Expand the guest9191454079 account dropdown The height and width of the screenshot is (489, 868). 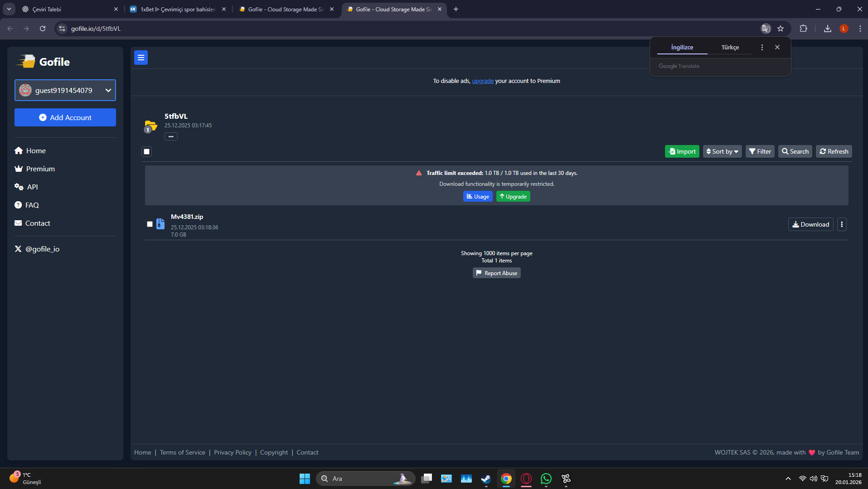pos(65,90)
